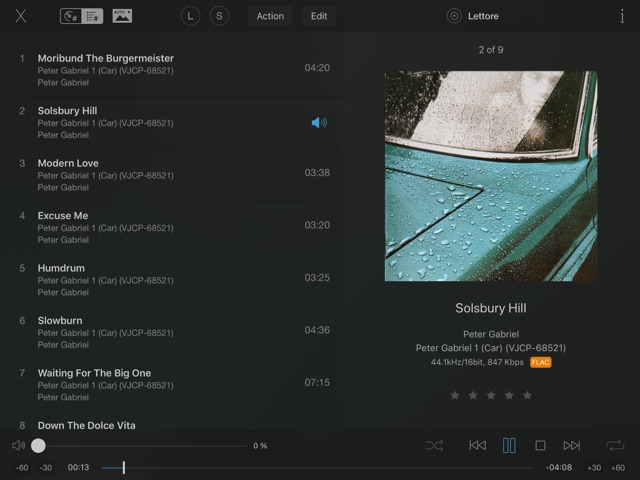Play the track Modern Love
Image resolution: width=640 pixels, height=480 pixels.
click(68, 163)
